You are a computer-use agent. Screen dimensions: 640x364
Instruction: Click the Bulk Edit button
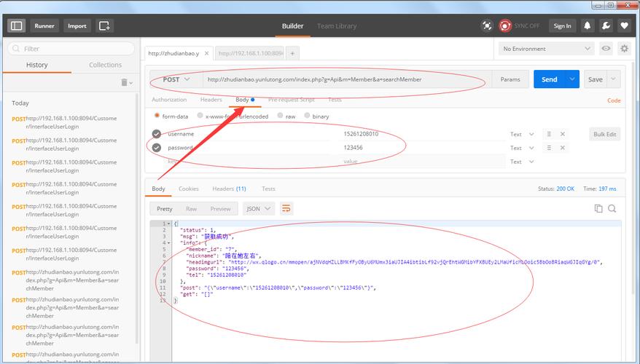(x=605, y=134)
